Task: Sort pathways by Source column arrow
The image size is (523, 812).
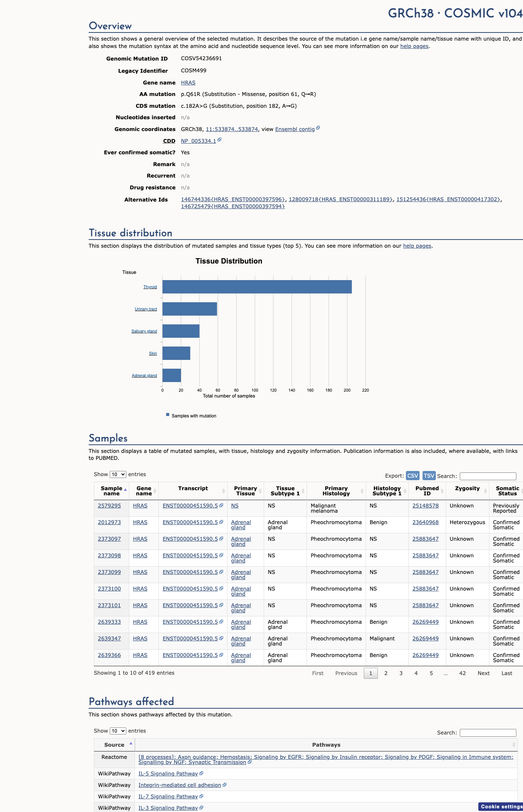Action: [x=131, y=743]
